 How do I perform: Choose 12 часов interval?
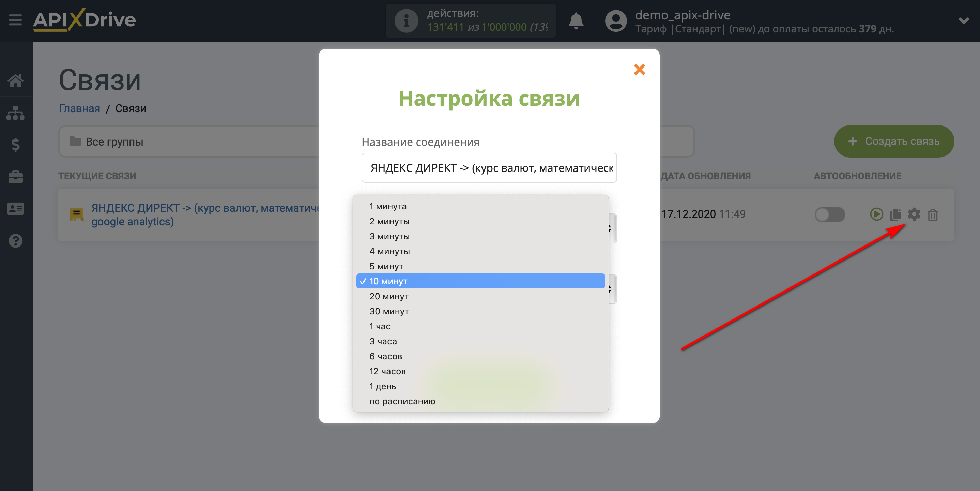pyautogui.click(x=480, y=371)
